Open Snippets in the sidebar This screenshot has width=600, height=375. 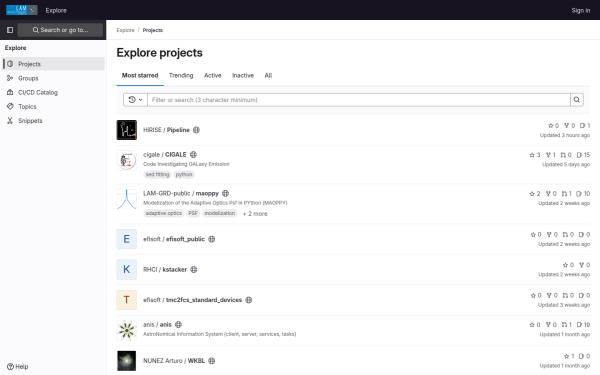(x=54, y=121)
